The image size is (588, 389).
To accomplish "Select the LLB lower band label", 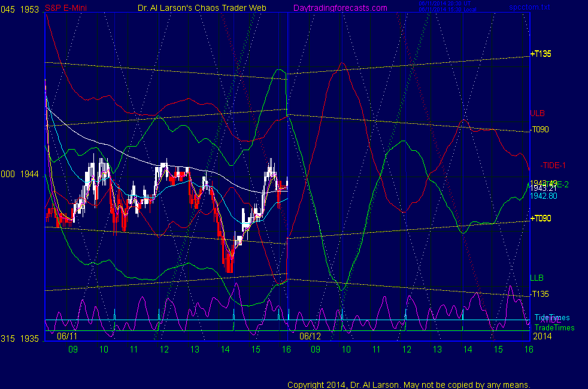I will click(537, 278).
